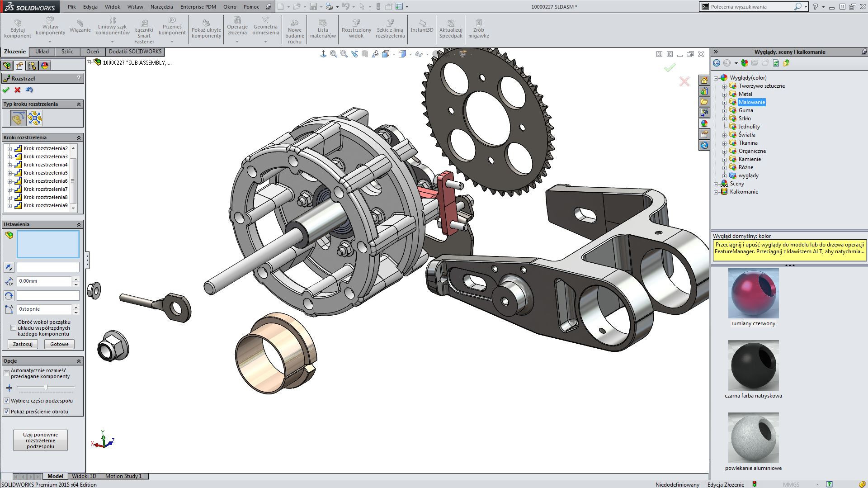Enable Automatycznie rozmieść przeciągane komponenty
The height and width of the screenshot is (488, 868).
tap(6, 373)
